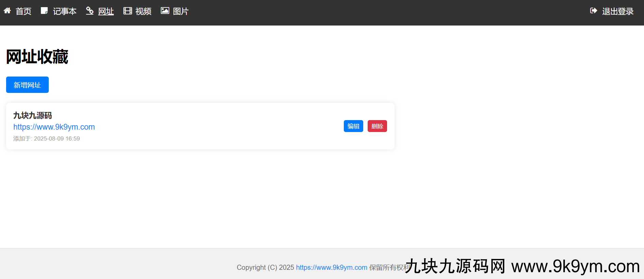Open the https://www.9k9ym.com link in the bookmark card
This screenshot has height=279, width=644.
tap(54, 127)
